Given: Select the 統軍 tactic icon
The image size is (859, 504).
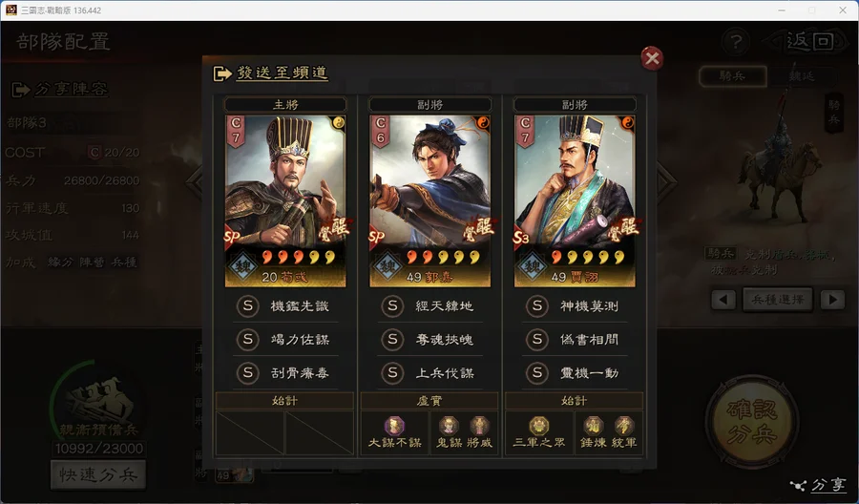Looking at the screenshot, I should pyautogui.click(x=624, y=426).
